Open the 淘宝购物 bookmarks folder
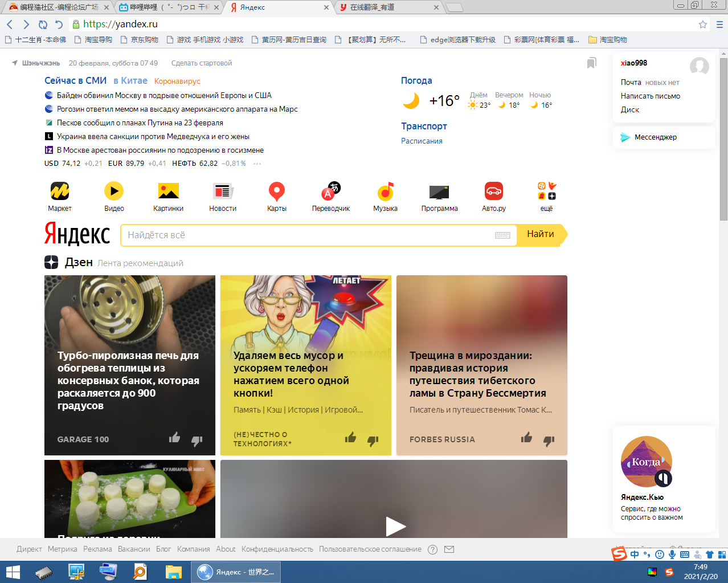728x583 pixels. pyautogui.click(x=608, y=40)
